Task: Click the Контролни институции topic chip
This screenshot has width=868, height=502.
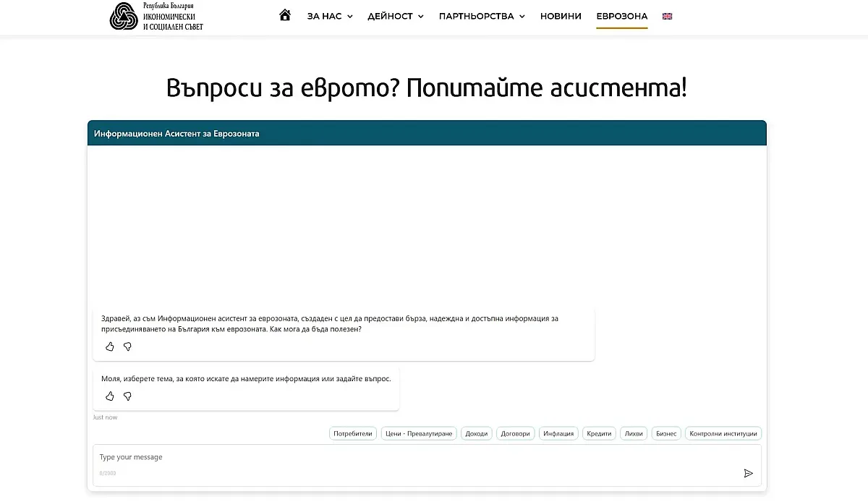Action: [723, 433]
